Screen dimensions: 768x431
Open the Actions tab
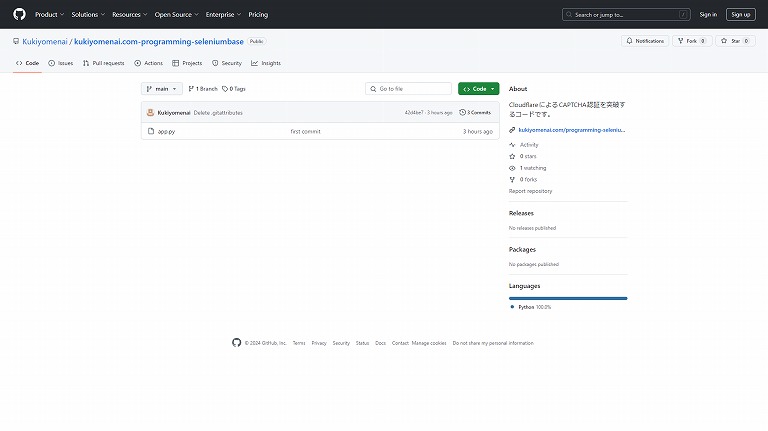pyautogui.click(x=148, y=63)
